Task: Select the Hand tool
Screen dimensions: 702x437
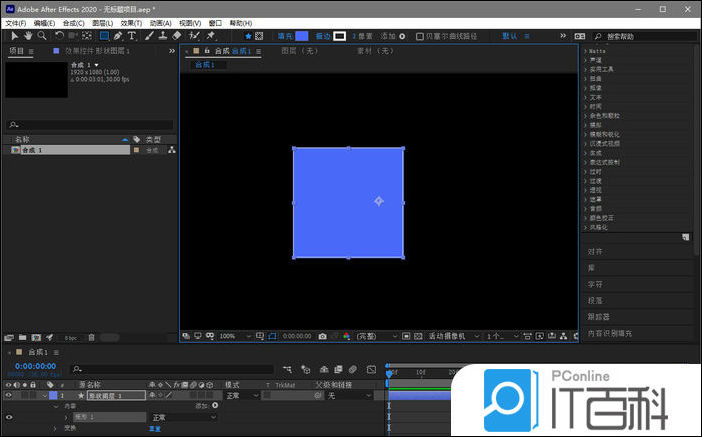Action: coord(28,36)
